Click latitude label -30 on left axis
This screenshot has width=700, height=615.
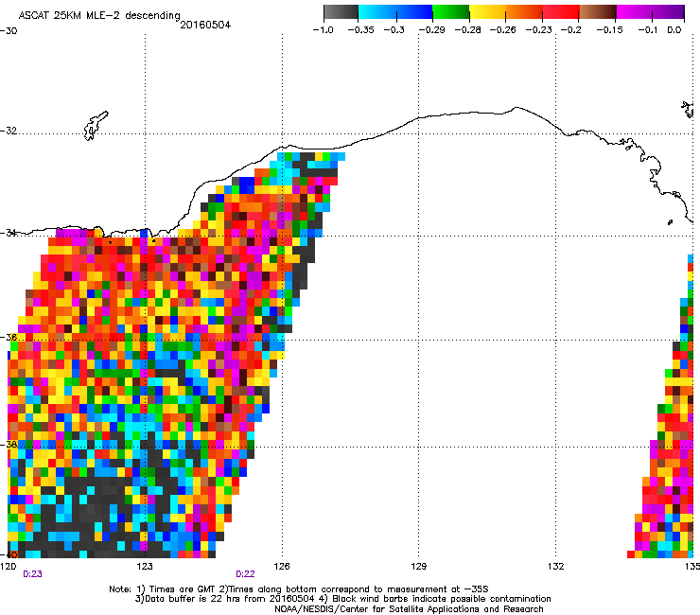(x=9, y=31)
